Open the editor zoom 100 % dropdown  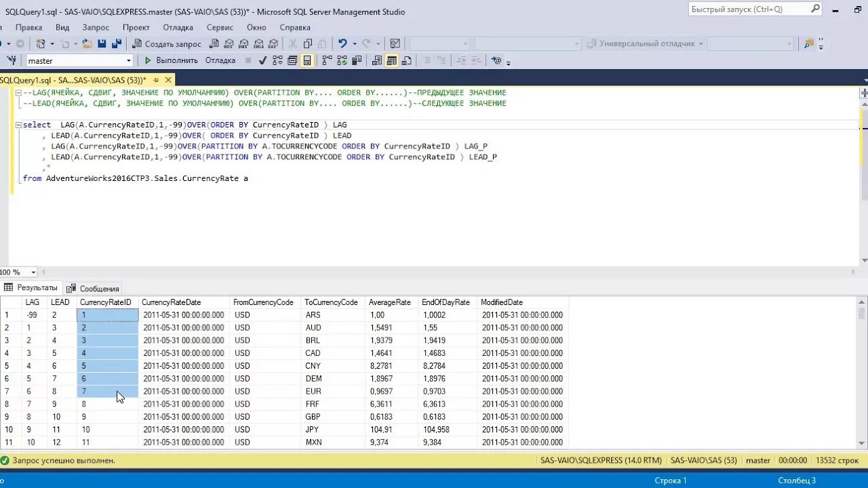(33, 272)
